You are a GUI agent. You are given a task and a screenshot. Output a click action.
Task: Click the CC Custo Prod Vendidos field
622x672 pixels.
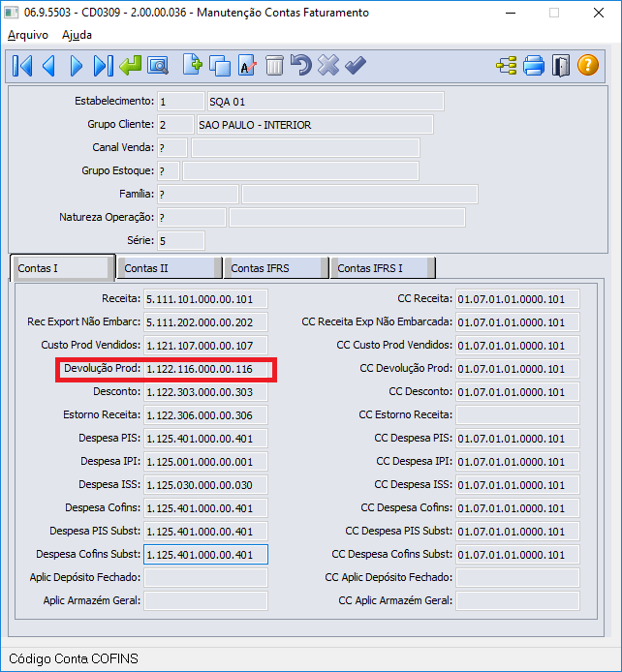pos(517,345)
